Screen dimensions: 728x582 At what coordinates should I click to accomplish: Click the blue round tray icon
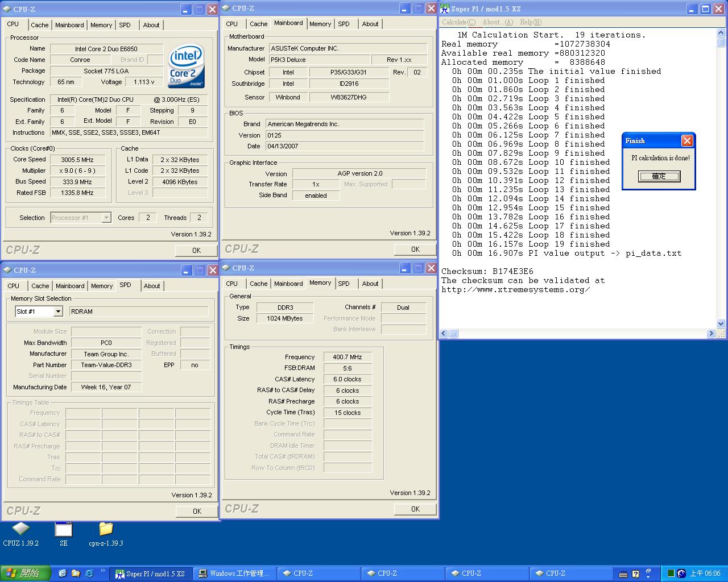pos(681,573)
